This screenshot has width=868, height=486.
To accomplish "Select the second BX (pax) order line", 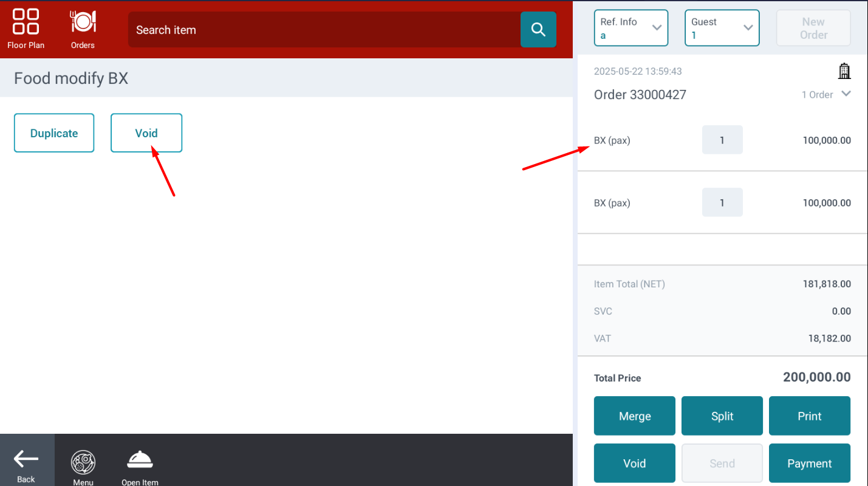I will tap(722, 203).
